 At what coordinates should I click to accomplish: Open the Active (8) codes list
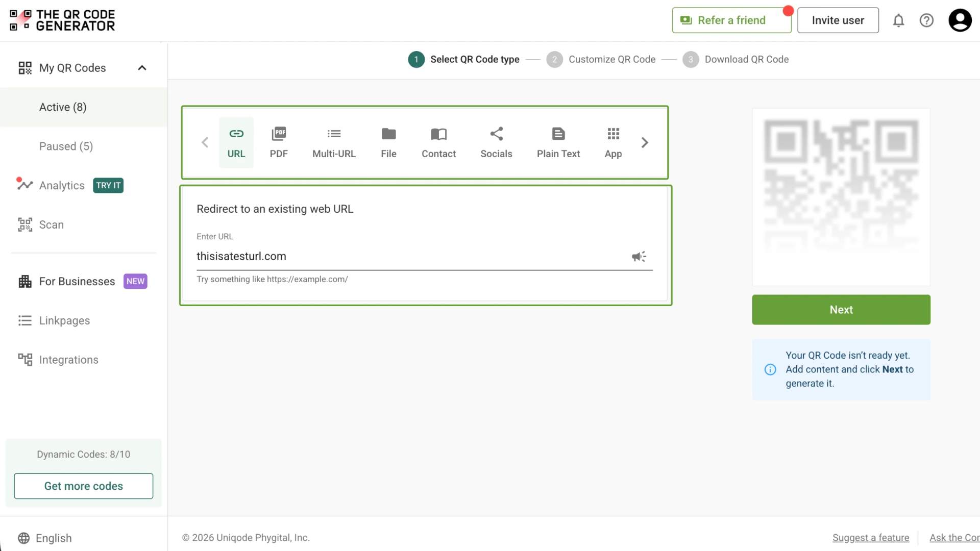pyautogui.click(x=84, y=107)
